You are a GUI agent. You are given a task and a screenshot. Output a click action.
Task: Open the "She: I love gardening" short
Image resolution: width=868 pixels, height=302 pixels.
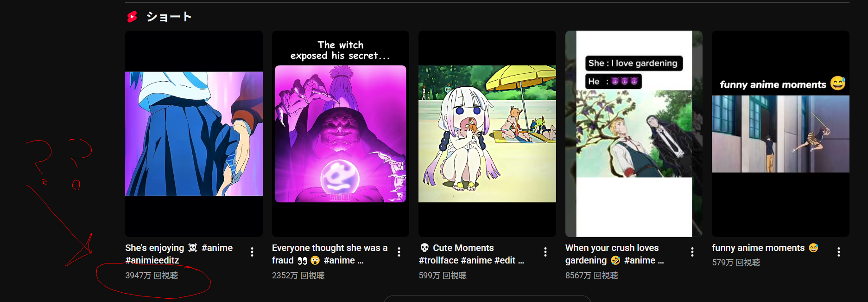tap(634, 134)
